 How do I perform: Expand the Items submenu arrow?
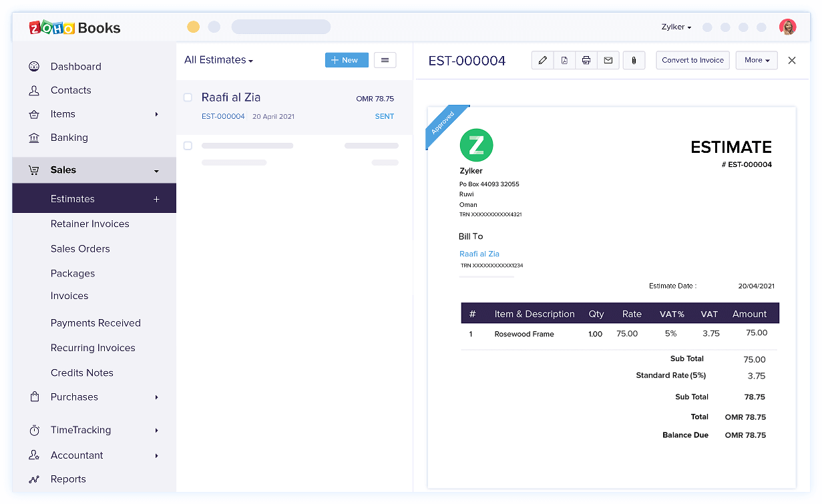pyautogui.click(x=157, y=114)
